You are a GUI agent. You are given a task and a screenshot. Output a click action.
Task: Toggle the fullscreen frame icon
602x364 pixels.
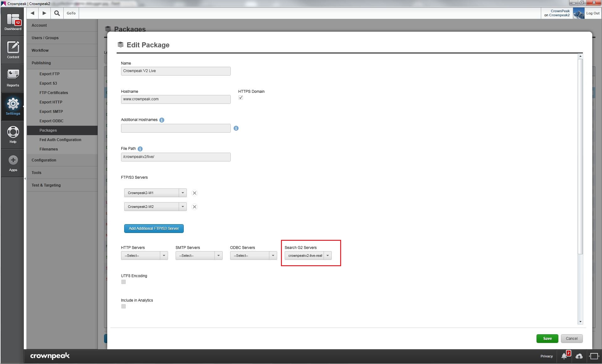pyautogui.click(x=594, y=356)
